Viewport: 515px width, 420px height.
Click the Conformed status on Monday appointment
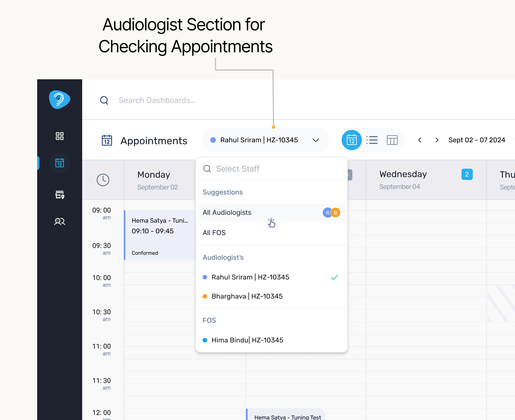point(145,253)
